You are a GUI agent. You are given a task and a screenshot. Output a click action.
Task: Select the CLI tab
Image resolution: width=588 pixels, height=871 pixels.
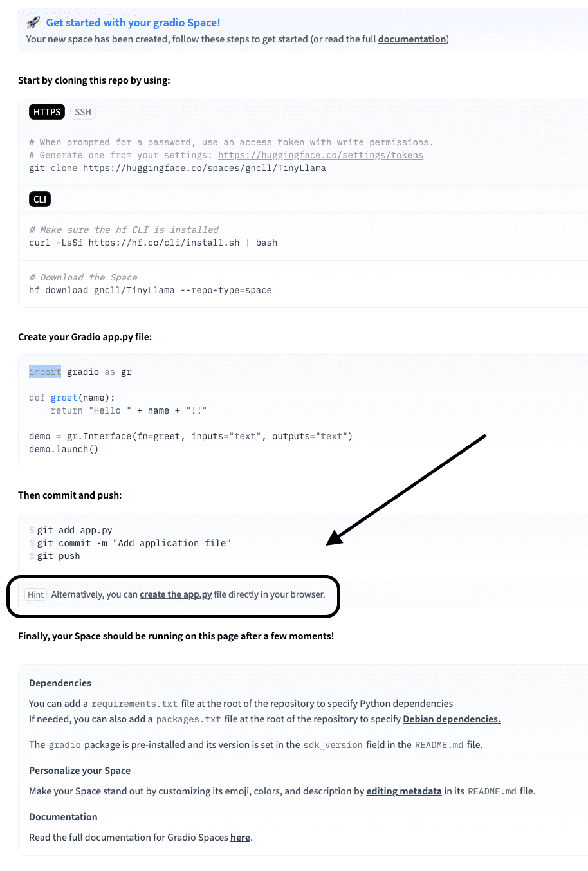pyautogui.click(x=39, y=199)
